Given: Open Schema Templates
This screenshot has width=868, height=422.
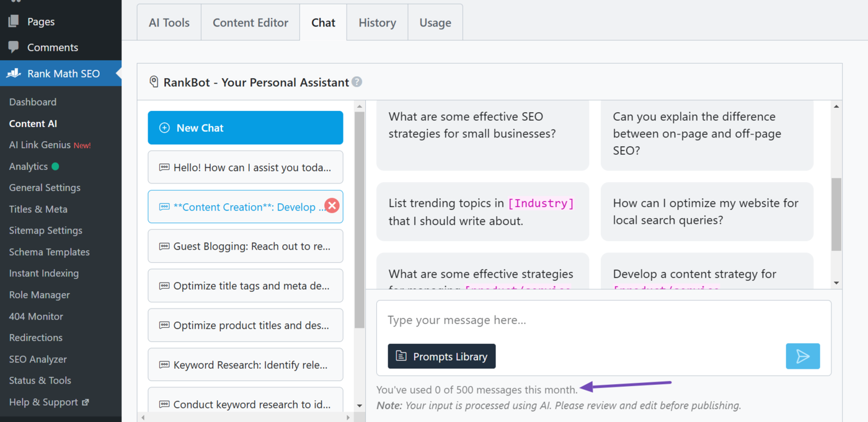Looking at the screenshot, I should click(50, 252).
